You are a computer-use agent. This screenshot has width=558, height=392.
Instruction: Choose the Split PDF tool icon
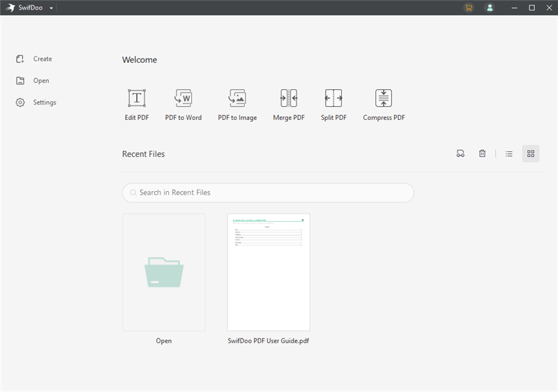pos(333,98)
